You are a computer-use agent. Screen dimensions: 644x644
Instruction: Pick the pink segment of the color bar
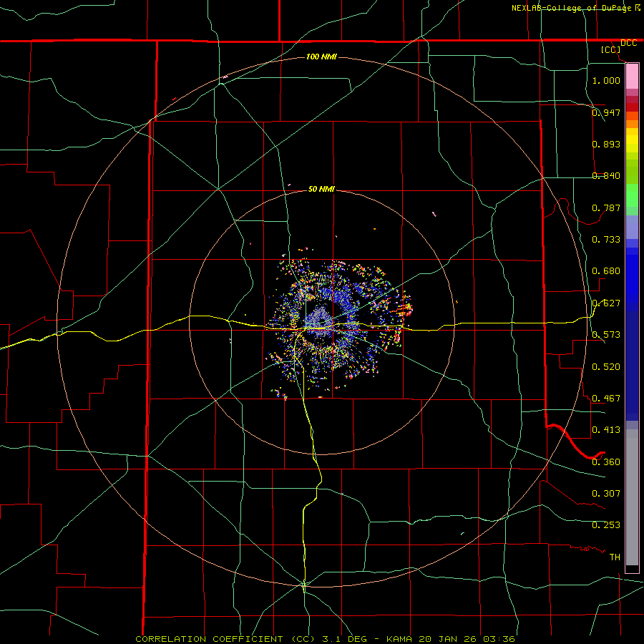click(632, 76)
